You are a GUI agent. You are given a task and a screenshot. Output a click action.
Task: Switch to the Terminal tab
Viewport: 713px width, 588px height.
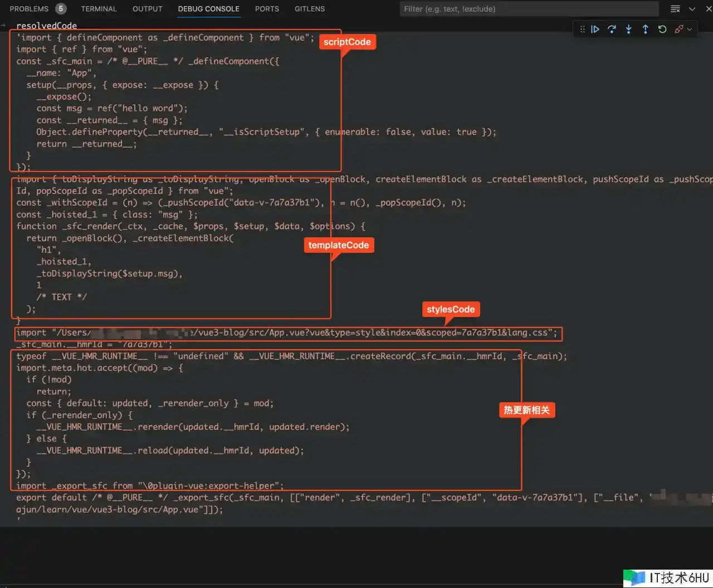(99, 9)
